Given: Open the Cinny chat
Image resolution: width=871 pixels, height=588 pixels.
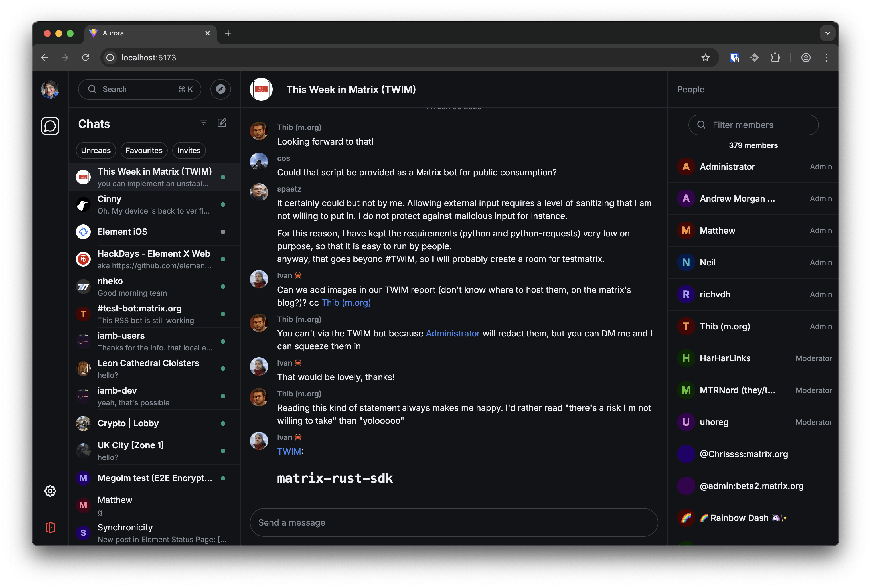Looking at the screenshot, I should [x=154, y=205].
